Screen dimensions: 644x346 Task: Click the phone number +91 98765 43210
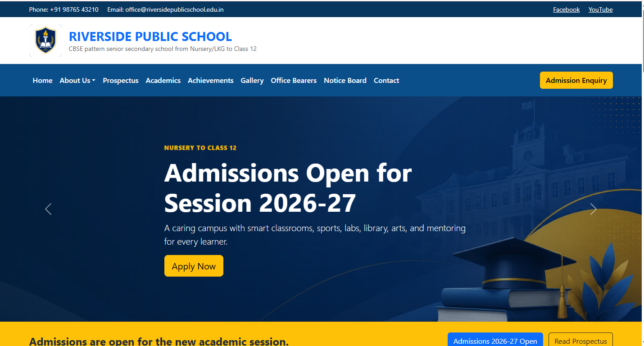coord(74,9)
